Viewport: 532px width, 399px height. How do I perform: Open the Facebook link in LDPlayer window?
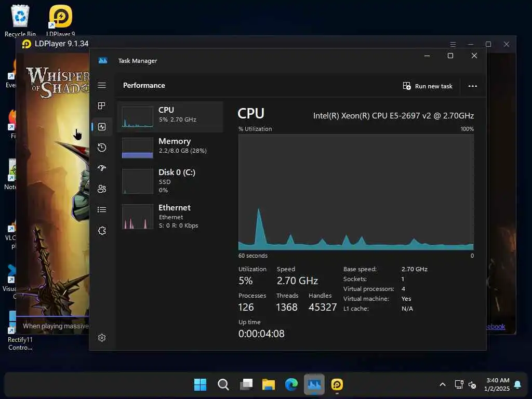click(496, 326)
